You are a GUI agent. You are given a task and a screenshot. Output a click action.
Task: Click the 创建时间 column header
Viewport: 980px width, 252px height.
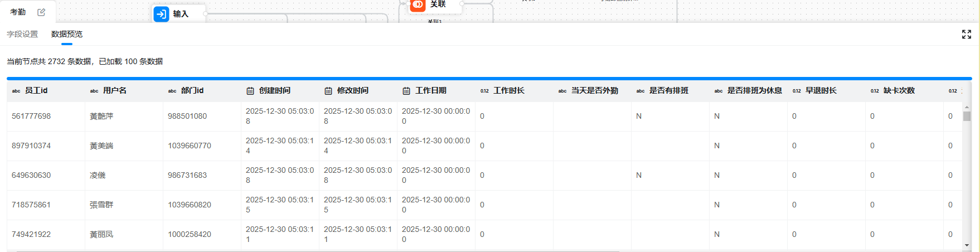280,90
